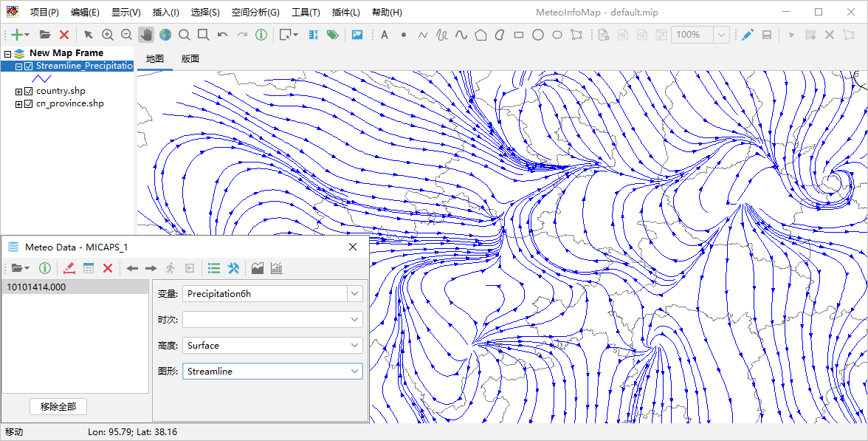
Task: Toggle visibility checkbox of Streamline_Precipitation layer
Action: [29, 66]
